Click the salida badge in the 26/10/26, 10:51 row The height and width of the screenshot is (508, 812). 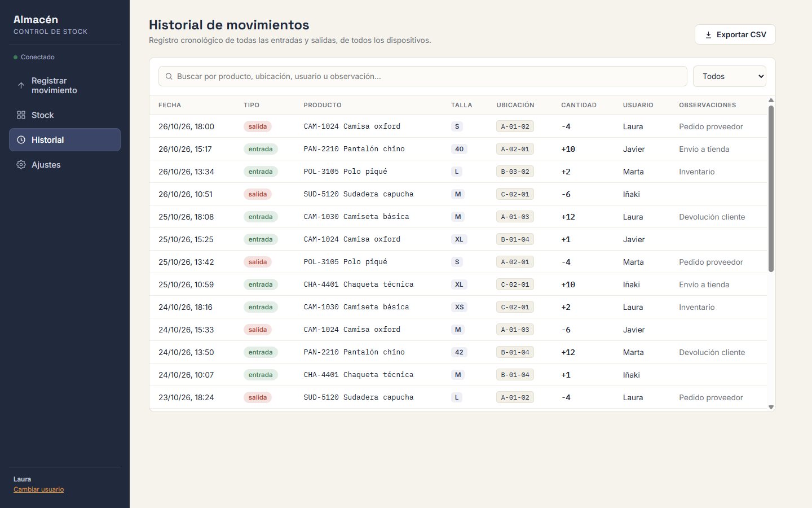pos(258,194)
